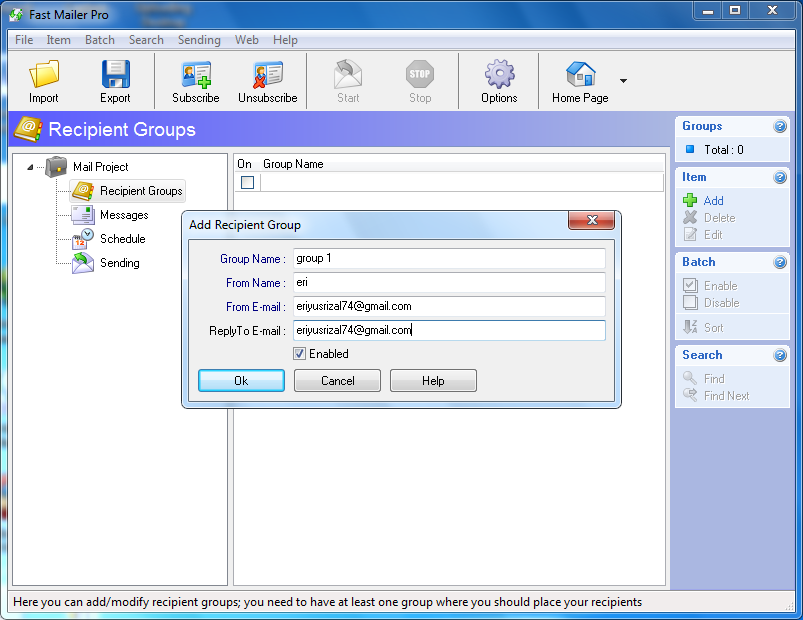Click the Import folder icon
Viewport: 803px width, 620px height.
(x=44, y=73)
